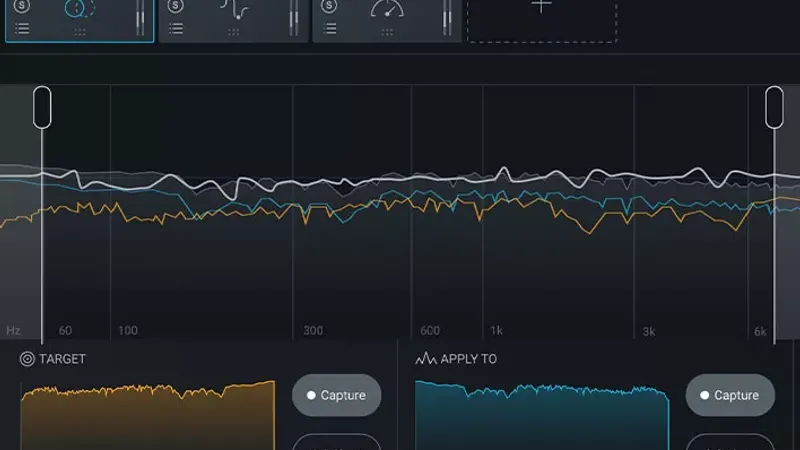
Task: Capture the APPLY TO spectrum
Action: coord(730,395)
